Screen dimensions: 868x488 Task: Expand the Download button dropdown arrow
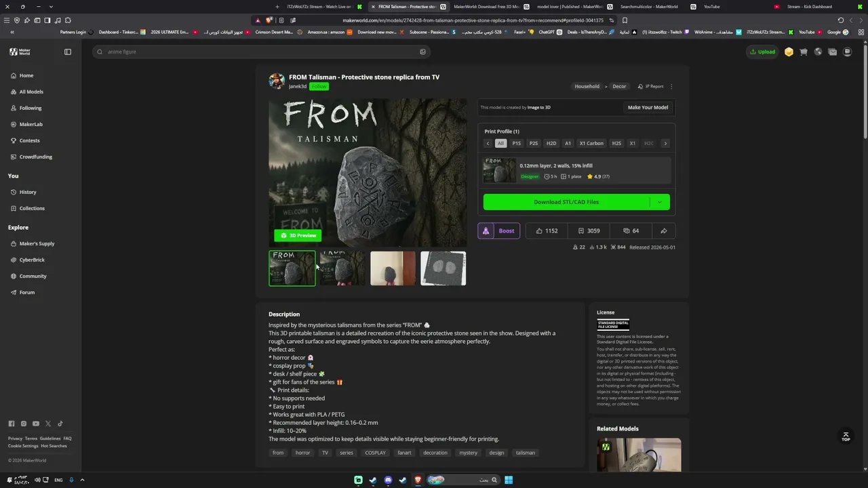click(x=659, y=202)
